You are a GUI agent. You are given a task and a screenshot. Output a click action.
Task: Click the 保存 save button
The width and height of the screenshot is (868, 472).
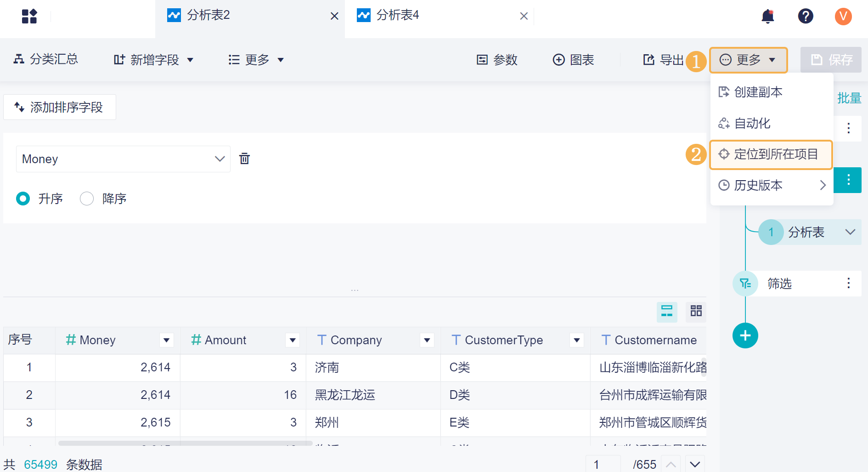click(831, 60)
